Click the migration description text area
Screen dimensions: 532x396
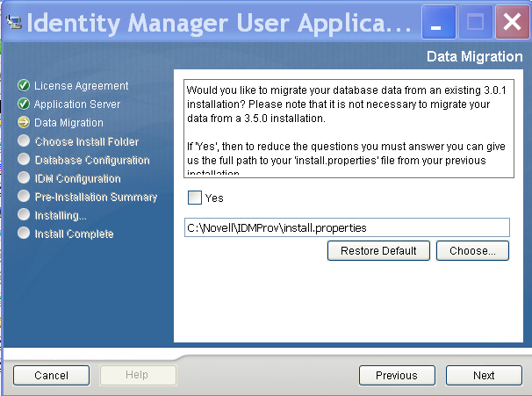tap(348, 128)
